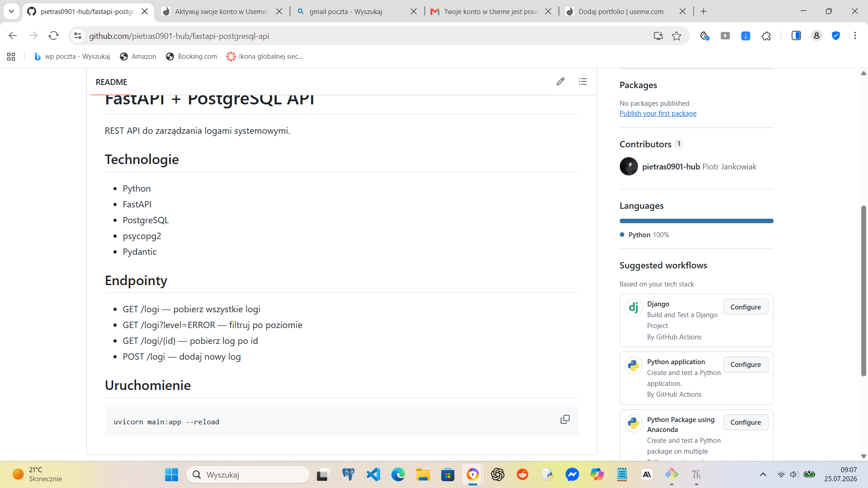Open the bookmarks apps grid icon
The height and width of the screenshot is (488, 868).
[11, 56]
